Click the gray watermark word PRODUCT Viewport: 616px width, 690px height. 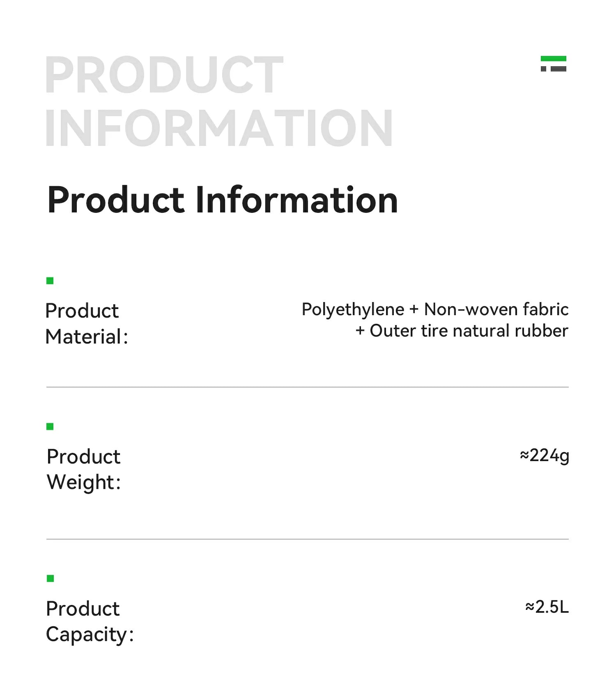point(164,75)
